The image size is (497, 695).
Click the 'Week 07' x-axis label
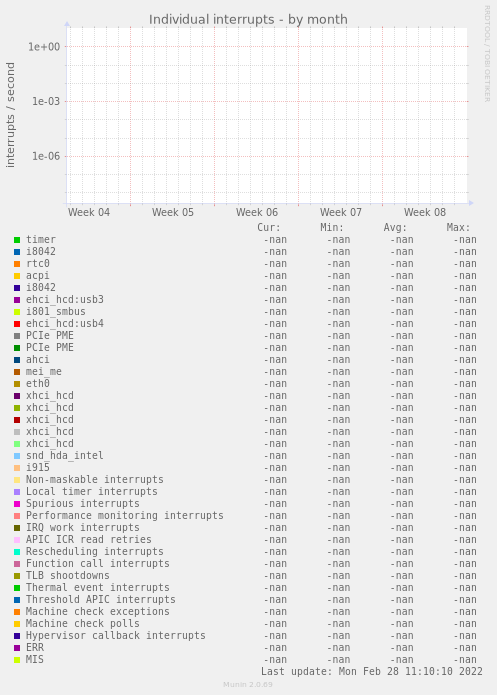coord(341,212)
